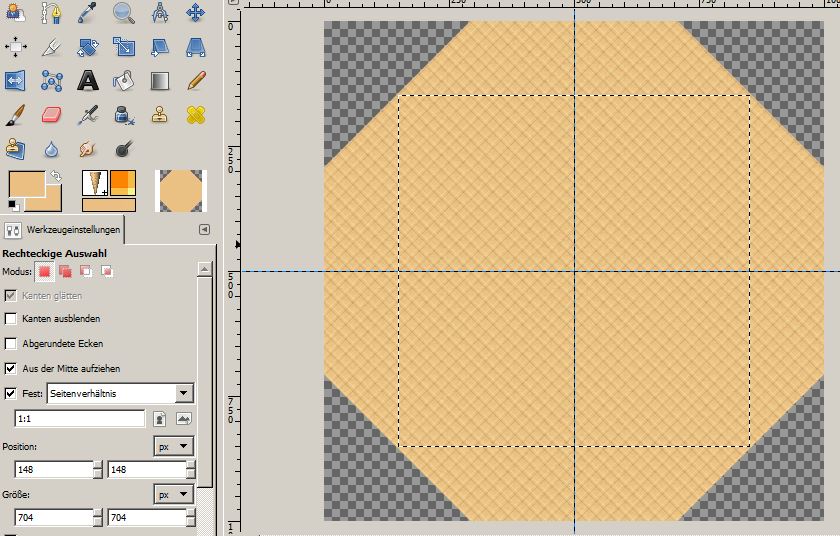Image resolution: width=840 pixels, height=536 pixels.
Task: Open the Größe unit px dropdown
Action: [174, 494]
